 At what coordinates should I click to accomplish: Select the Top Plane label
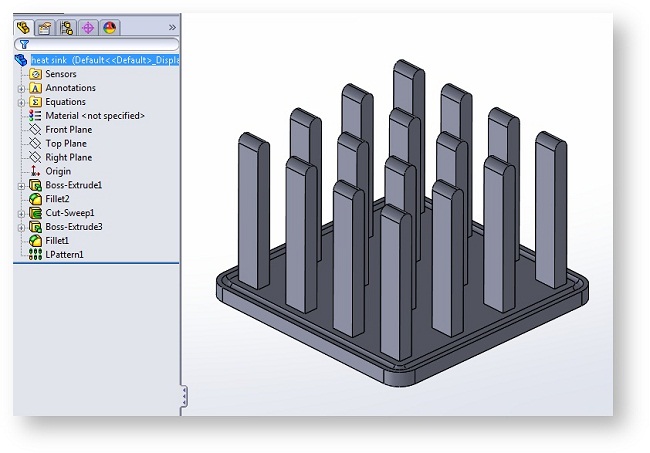click(66, 143)
